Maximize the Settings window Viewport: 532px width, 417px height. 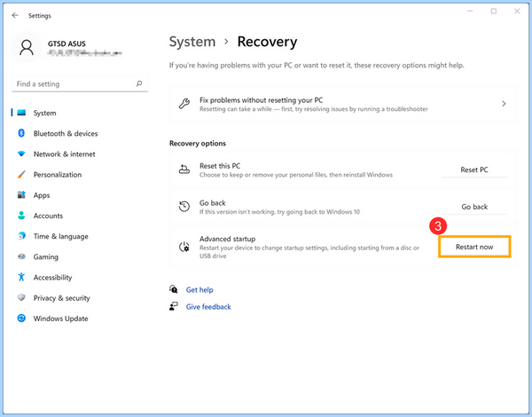click(494, 12)
